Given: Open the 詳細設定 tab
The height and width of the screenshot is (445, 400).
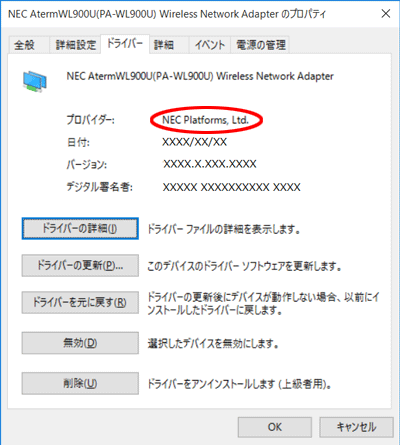Looking at the screenshot, I should [76, 45].
